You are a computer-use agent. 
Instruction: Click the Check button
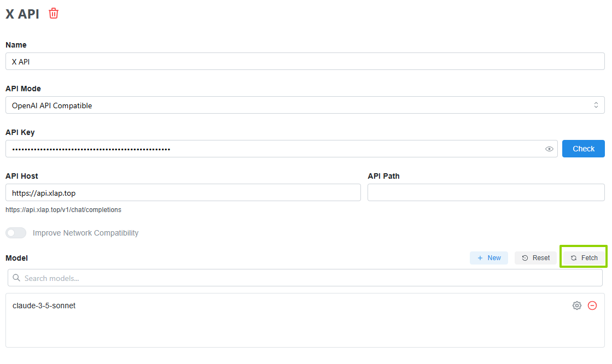click(x=583, y=149)
